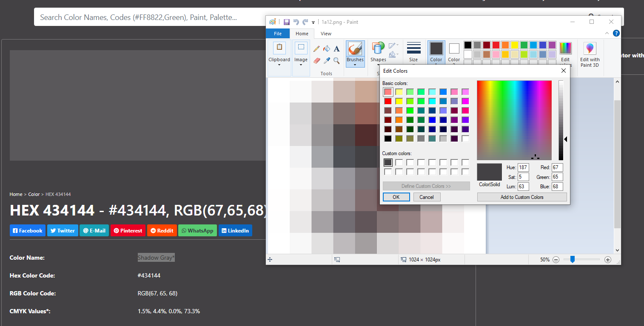Click the Brushes tool icon
Image resolution: width=644 pixels, height=326 pixels.
pyautogui.click(x=355, y=48)
